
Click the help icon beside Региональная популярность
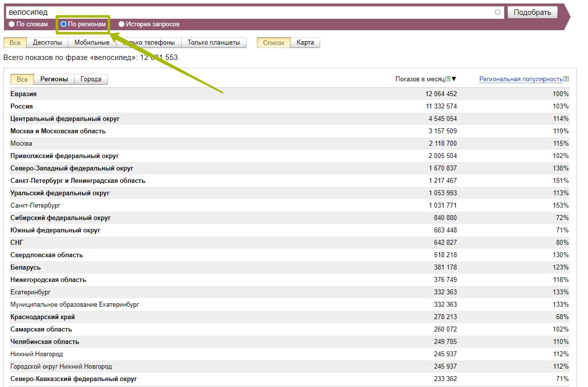[x=566, y=79]
